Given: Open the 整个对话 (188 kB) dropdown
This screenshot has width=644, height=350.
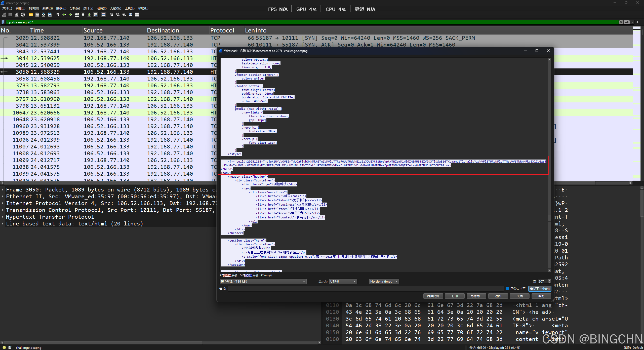Looking at the screenshot, I should pyautogui.click(x=263, y=281).
